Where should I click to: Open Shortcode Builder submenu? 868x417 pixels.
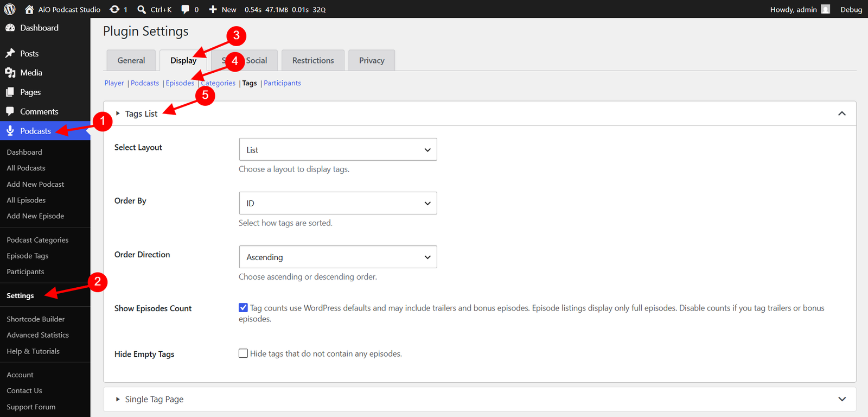pyautogui.click(x=36, y=319)
